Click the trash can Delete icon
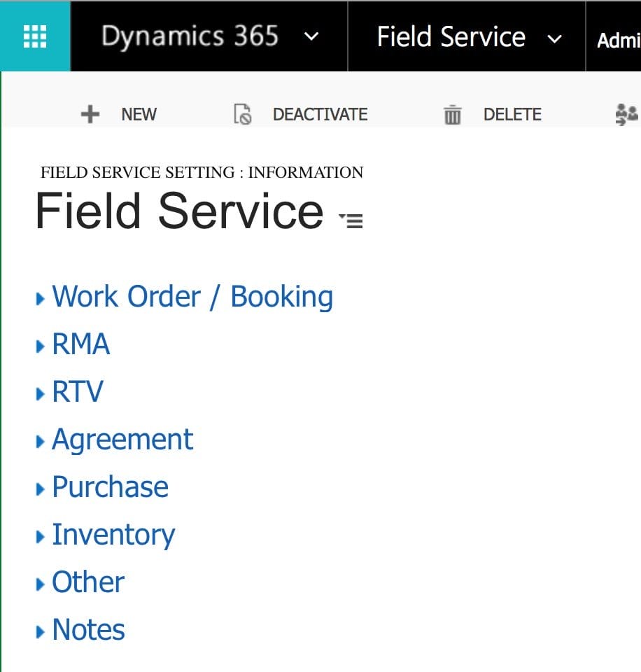The height and width of the screenshot is (672, 641). point(452,113)
